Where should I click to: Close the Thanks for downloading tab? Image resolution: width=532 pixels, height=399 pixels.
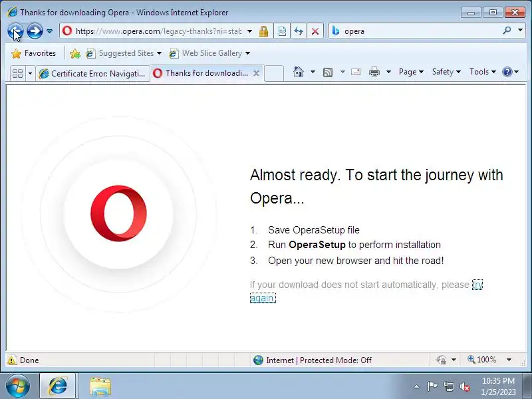(257, 73)
